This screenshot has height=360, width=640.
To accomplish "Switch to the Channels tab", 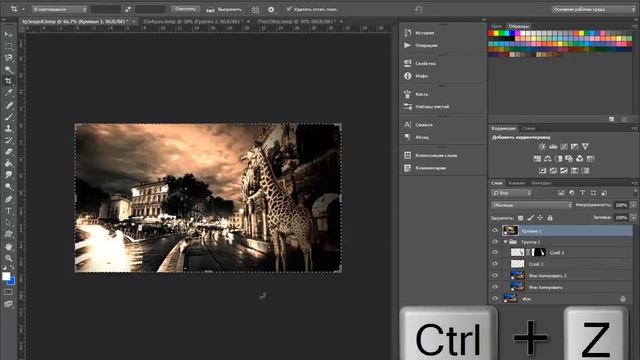I will [517, 183].
